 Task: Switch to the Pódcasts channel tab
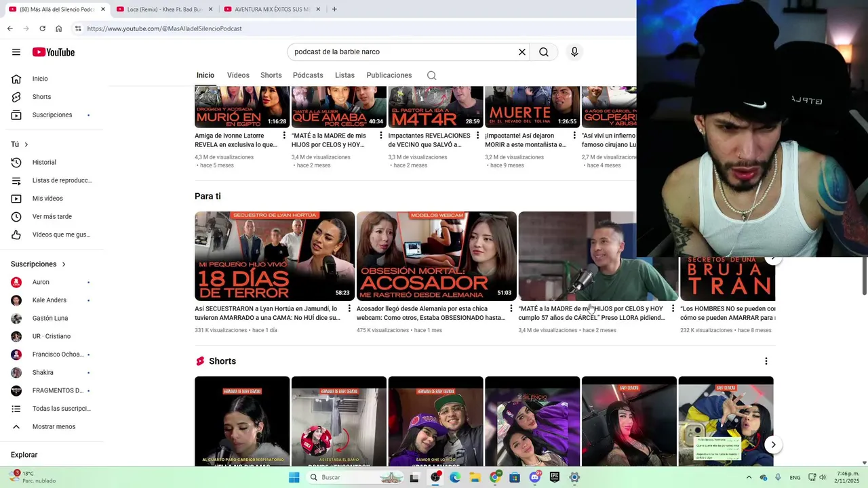click(308, 75)
